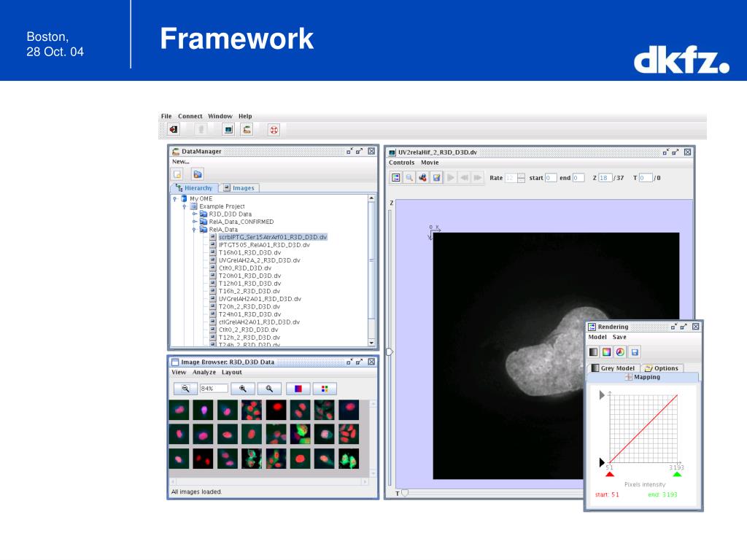Image resolution: width=747 pixels, height=560 pixels.
Task: Select ctlGrelAH2A01_R3D_D3D.dv in the tree
Action: 259,322
